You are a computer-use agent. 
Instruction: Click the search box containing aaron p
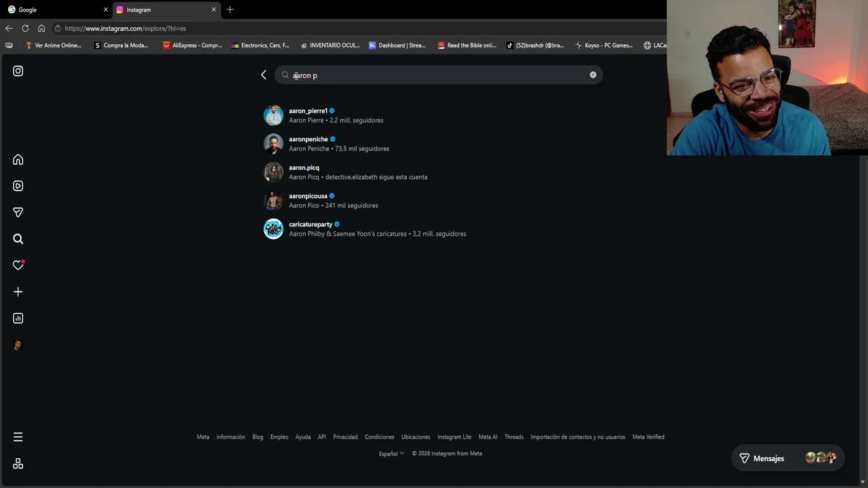tap(439, 75)
